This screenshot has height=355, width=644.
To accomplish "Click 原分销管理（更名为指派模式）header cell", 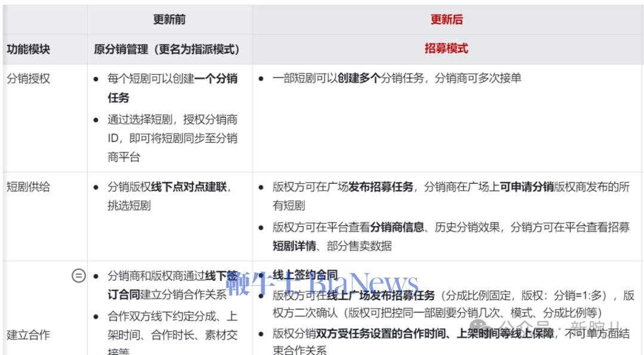I will pyautogui.click(x=166, y=50).
